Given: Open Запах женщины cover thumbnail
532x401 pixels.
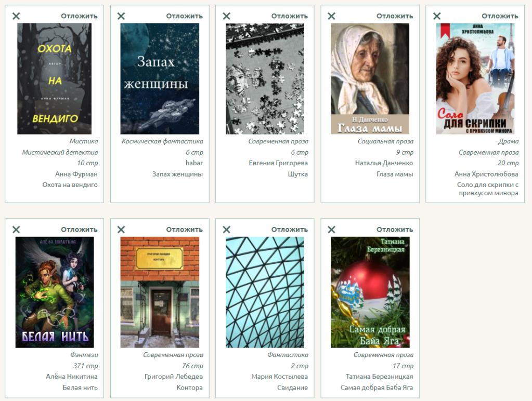Looking at the screenshot, I should (160, 78).
